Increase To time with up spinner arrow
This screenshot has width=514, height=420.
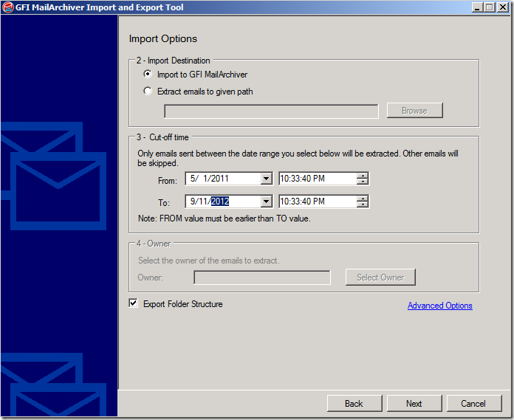pyautogui.click(x=363, y=199)
